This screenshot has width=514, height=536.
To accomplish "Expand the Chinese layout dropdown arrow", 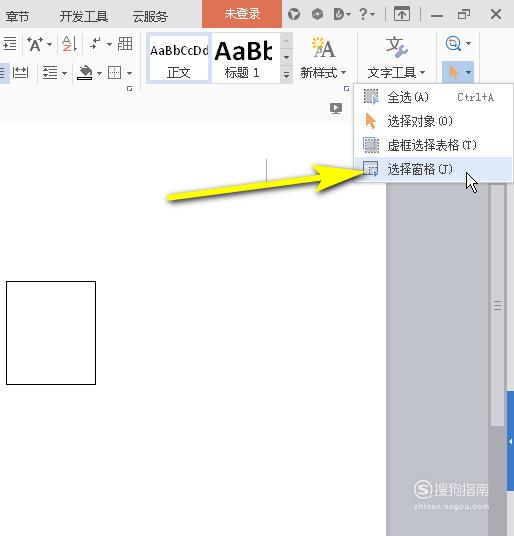I will click(x=50, y=44).
